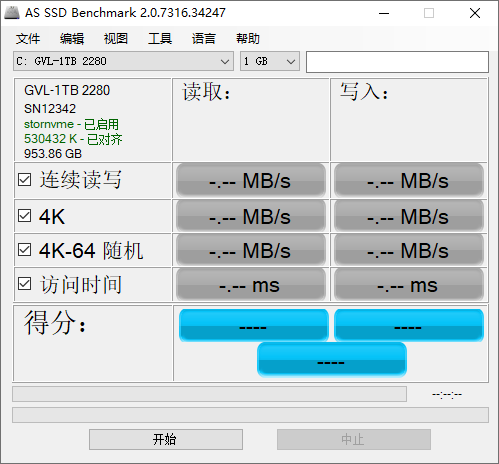499x464 pixels.
Task: Click the 连续读写 write result box
Action: pyautogui.click(x=409, y=180)
